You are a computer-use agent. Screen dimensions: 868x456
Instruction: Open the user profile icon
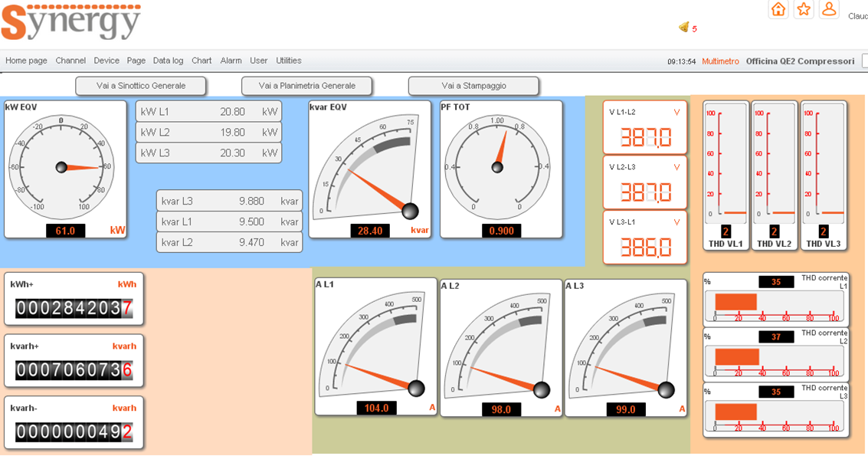point(828,9)
